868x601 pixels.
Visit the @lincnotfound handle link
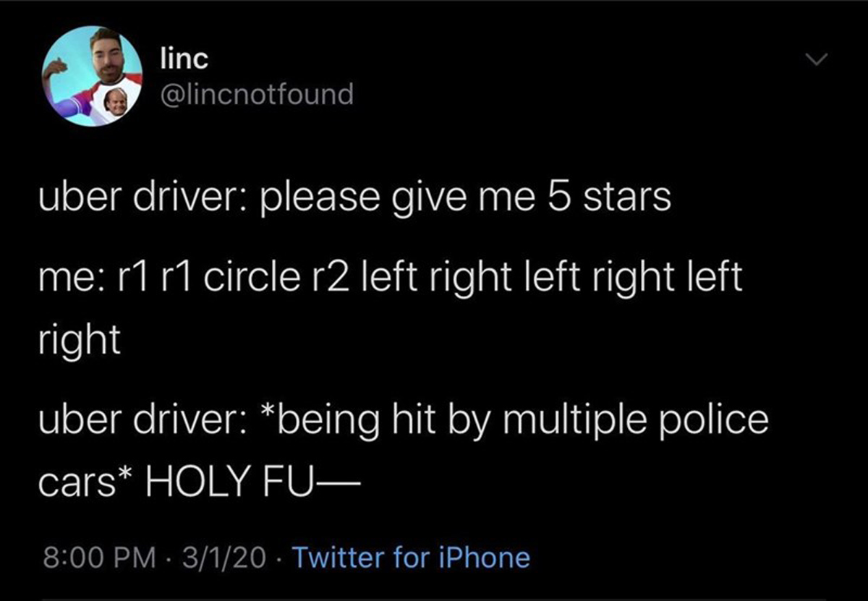(256, 94)
